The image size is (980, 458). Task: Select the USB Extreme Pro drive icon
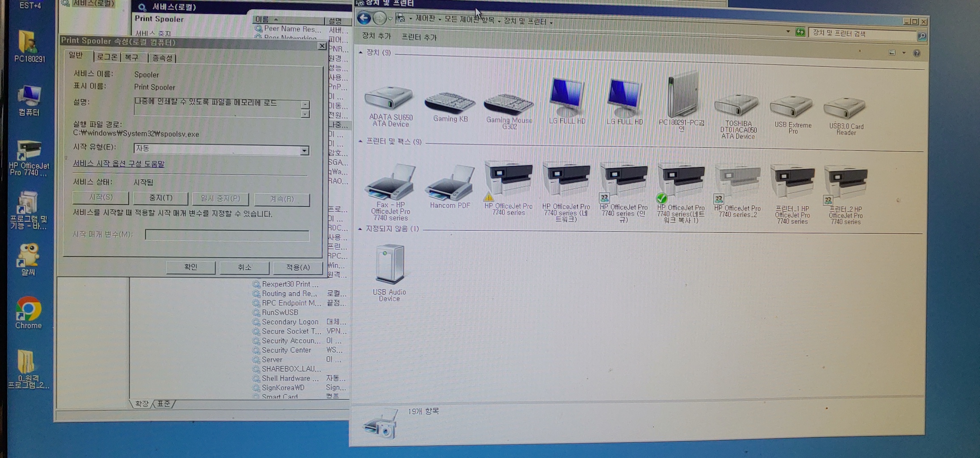pyautogui.click(x=792, y=107)
